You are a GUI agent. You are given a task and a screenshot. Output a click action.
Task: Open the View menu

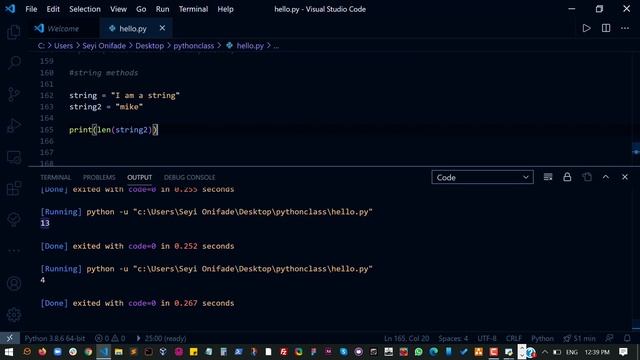[118, 9]
